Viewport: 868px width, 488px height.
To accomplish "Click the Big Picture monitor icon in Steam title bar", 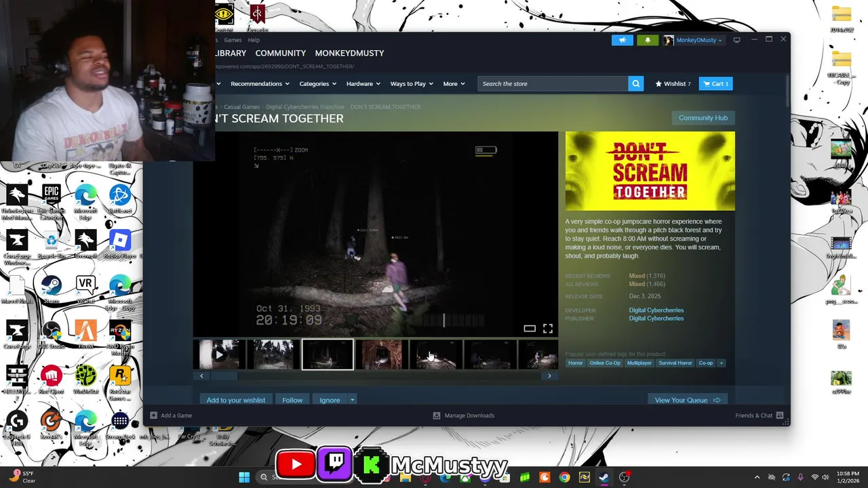I will [x=737, y=40].
